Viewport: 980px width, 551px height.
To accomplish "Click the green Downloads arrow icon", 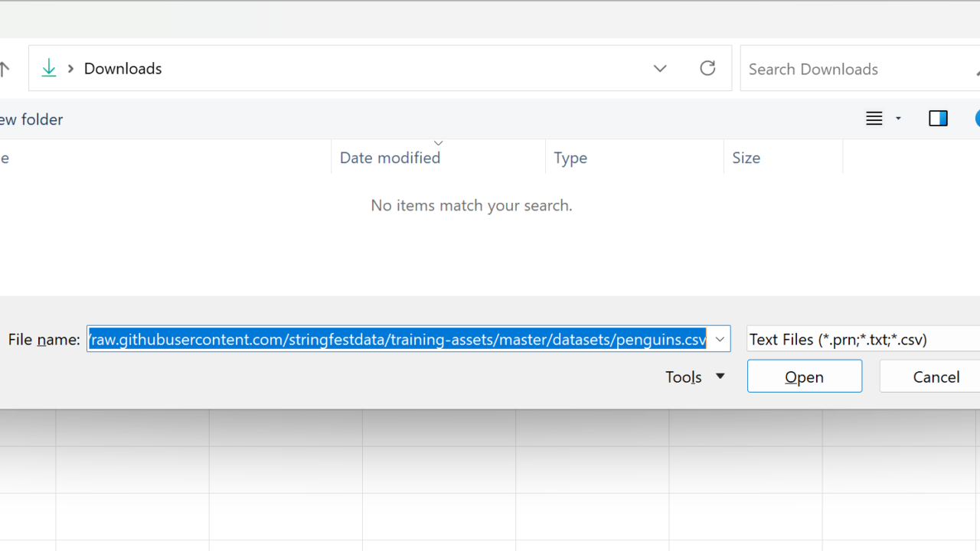I will pyautogui.click(x=49, y=68).
